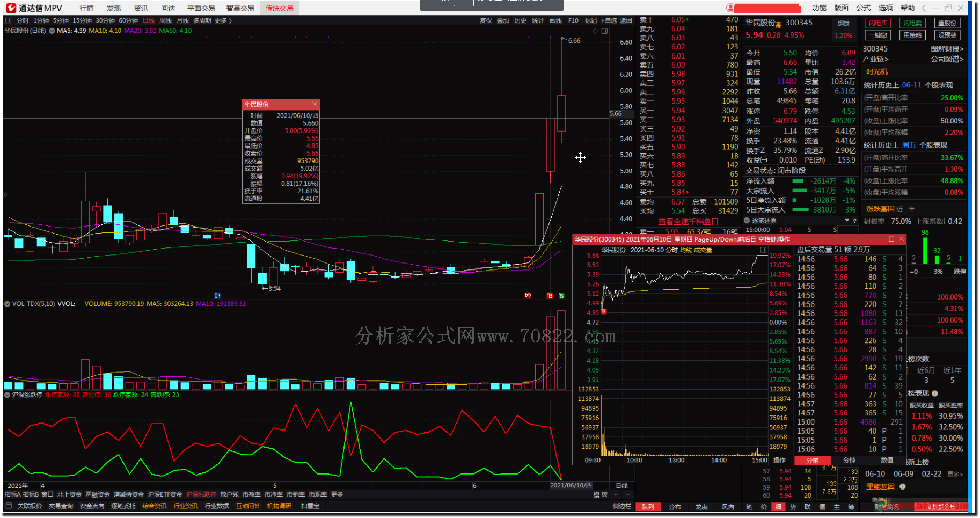The width and height of the screenshot is (980, 518).
Task: Open the 公式 menu
Action: [x=864, y=8]
